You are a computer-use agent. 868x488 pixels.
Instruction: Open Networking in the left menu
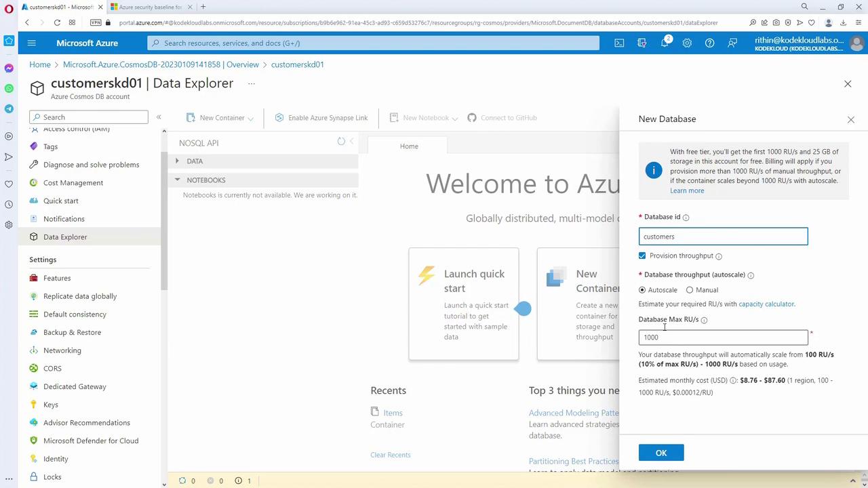[62, 350]
